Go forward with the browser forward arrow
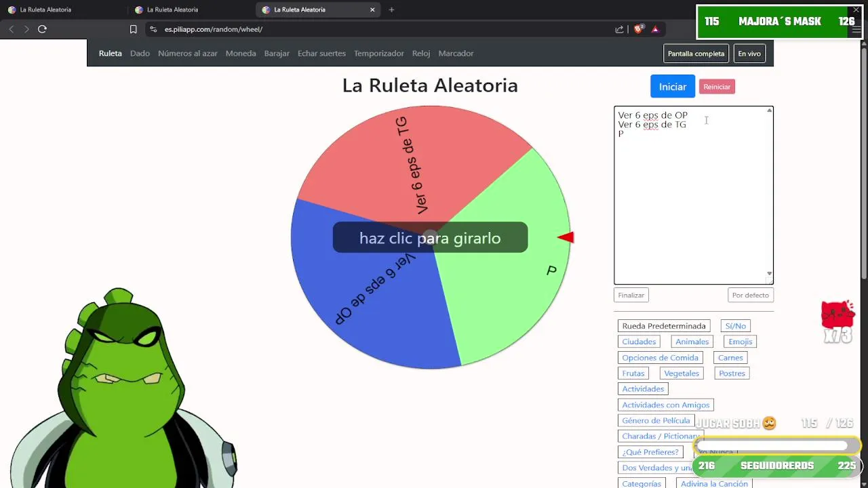 click(x=26, y=29)
